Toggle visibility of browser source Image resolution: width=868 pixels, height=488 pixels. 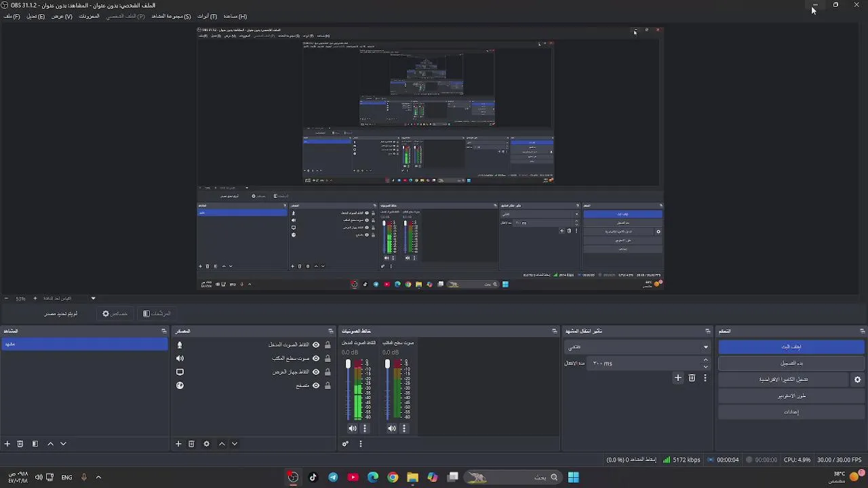tap(316, 386)
